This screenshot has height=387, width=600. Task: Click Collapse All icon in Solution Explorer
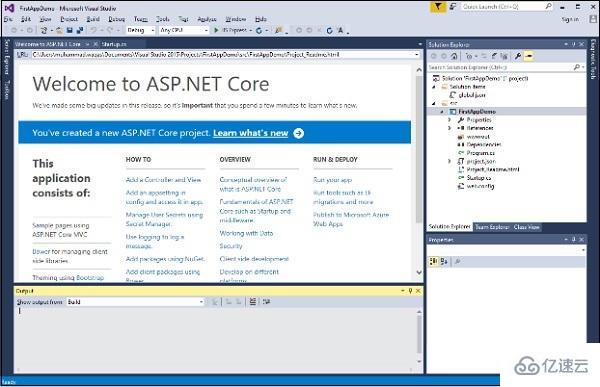point(494,56)
